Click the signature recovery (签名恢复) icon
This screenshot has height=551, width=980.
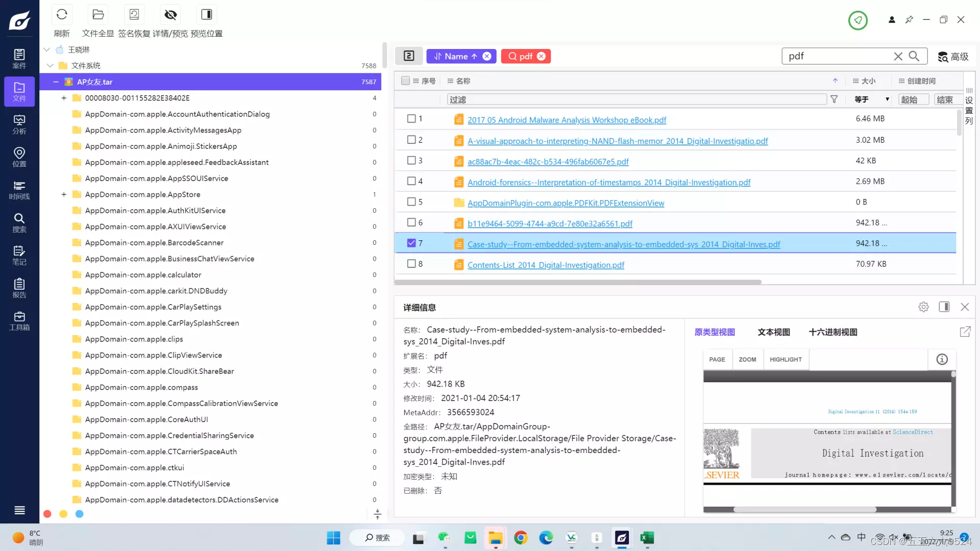click(x=134, y=15)
